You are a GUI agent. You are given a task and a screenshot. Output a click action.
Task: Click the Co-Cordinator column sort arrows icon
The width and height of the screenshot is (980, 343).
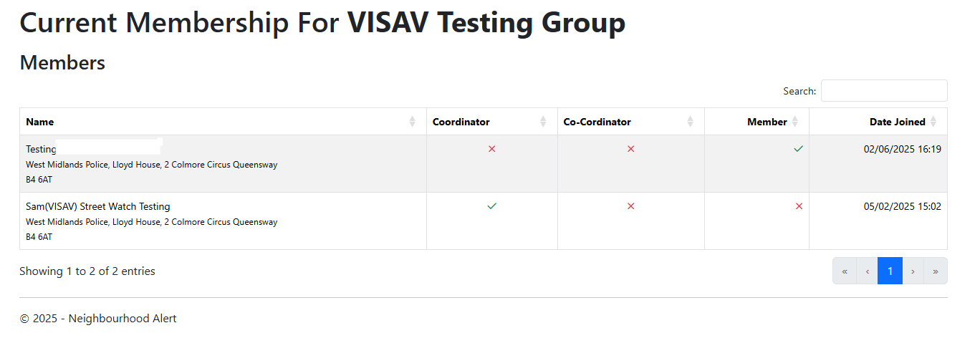click(x=690, y=122)
